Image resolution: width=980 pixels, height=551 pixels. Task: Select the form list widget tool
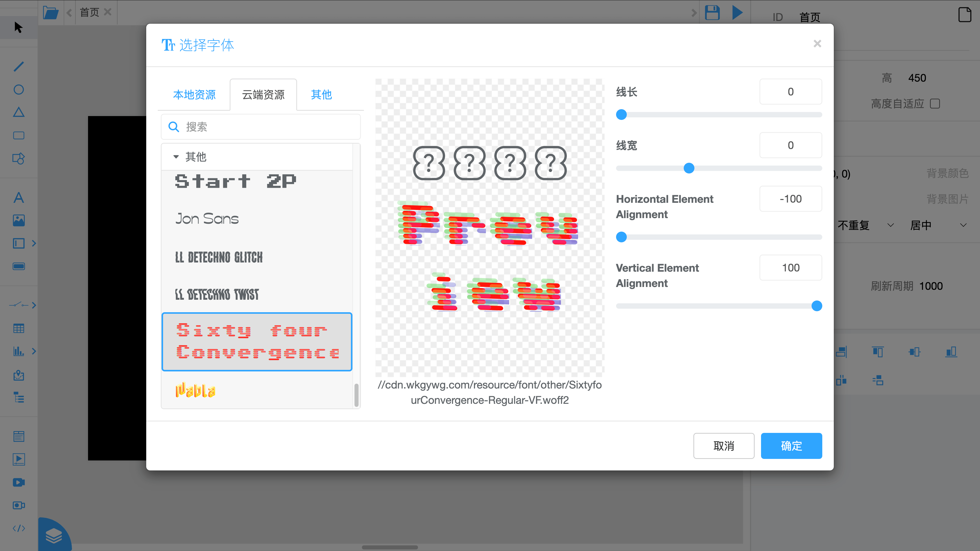coord(19,436)
